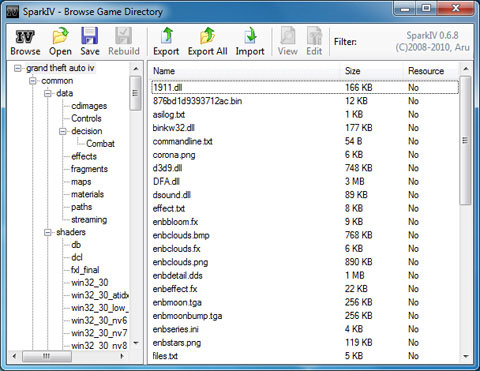Screen dimensions: 480x371
Task: Select the enbmoonbump.tga file
Action: 187,316
